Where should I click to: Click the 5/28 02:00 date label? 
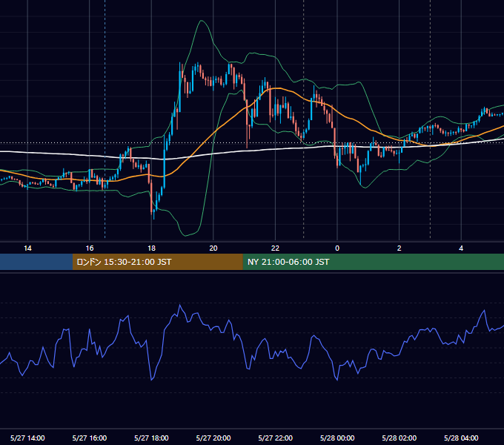pyautogui.click(x=399, y=438)
